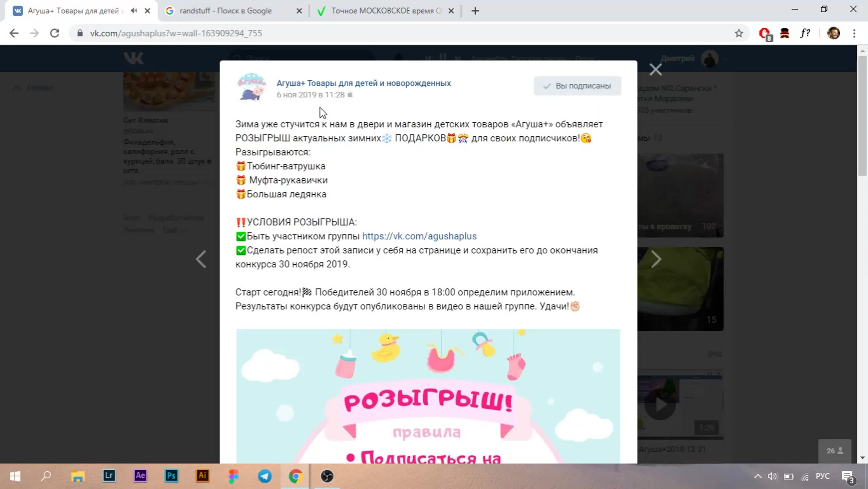Launch Illustrator from taskbar
The image size is (868, 489).
pos(203,476)
